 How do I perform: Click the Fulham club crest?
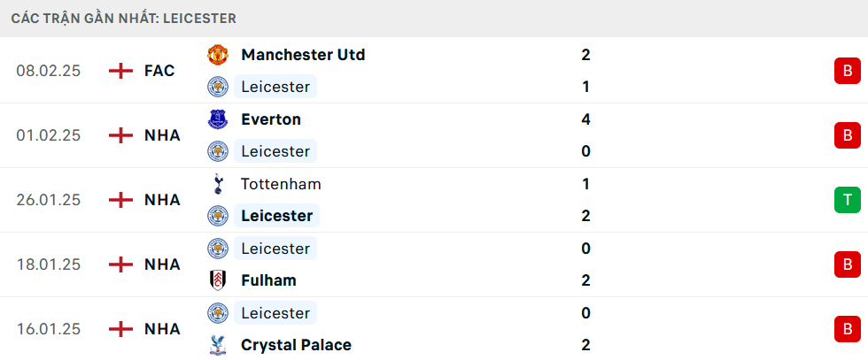pyautogui.click(x=217, y=280)
